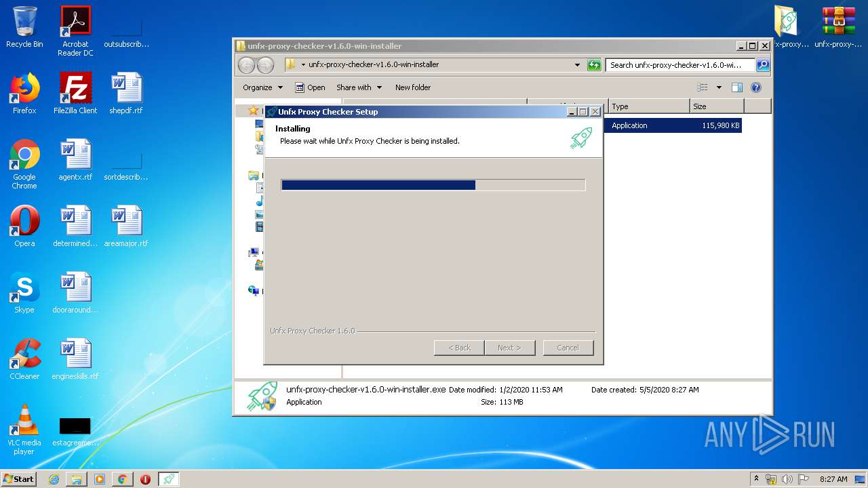868x488 pixels.
Task: Open Chrome from the taskbar
Action: [122, 479]
